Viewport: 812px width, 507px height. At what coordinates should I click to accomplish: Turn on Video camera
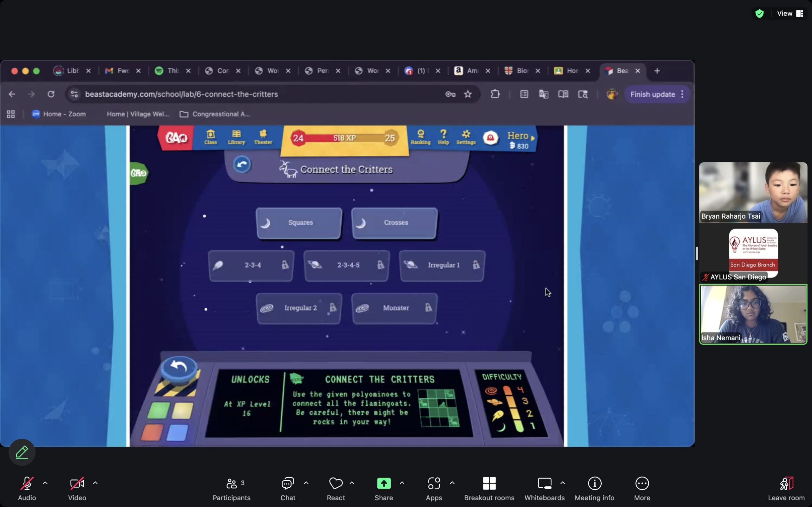(x=77, y=484)
